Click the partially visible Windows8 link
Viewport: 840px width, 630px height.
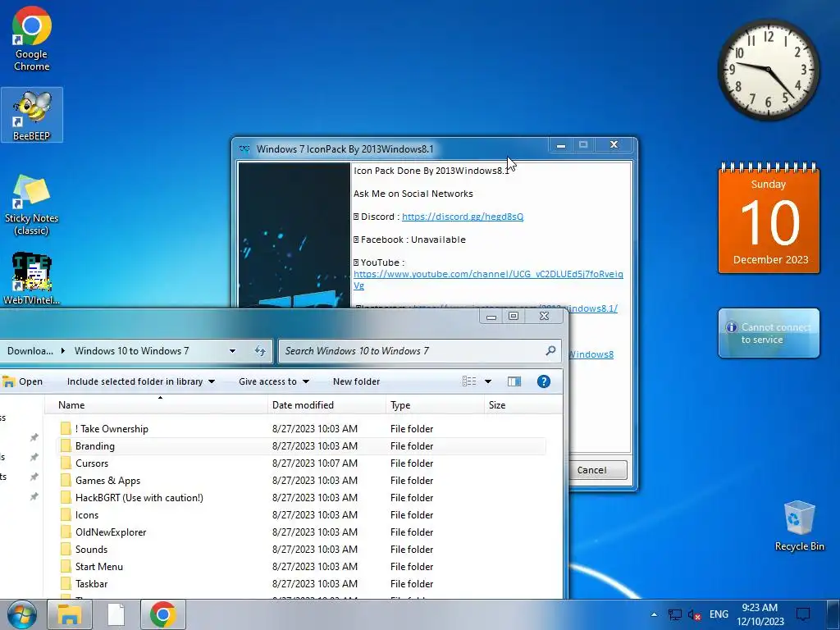coord(591,354)
